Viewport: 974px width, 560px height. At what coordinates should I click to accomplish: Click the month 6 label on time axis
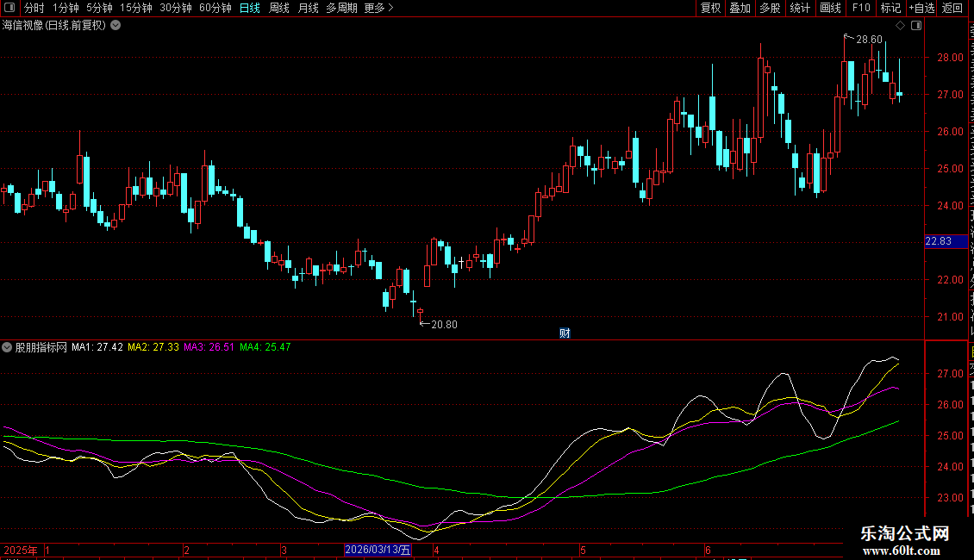click(708, 550)
